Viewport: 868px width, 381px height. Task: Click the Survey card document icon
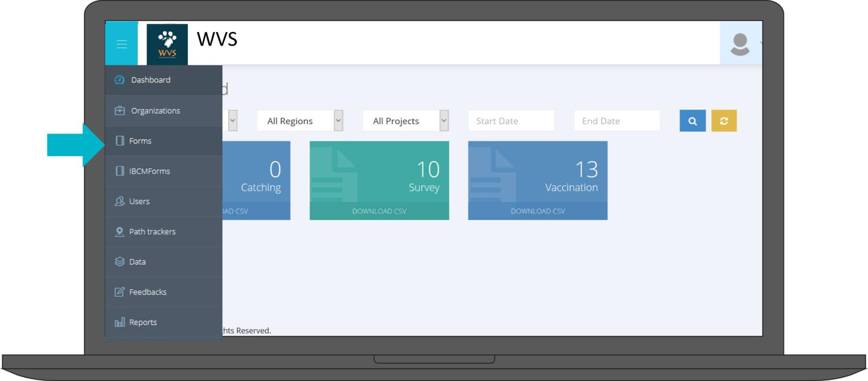tap(334, 175)
